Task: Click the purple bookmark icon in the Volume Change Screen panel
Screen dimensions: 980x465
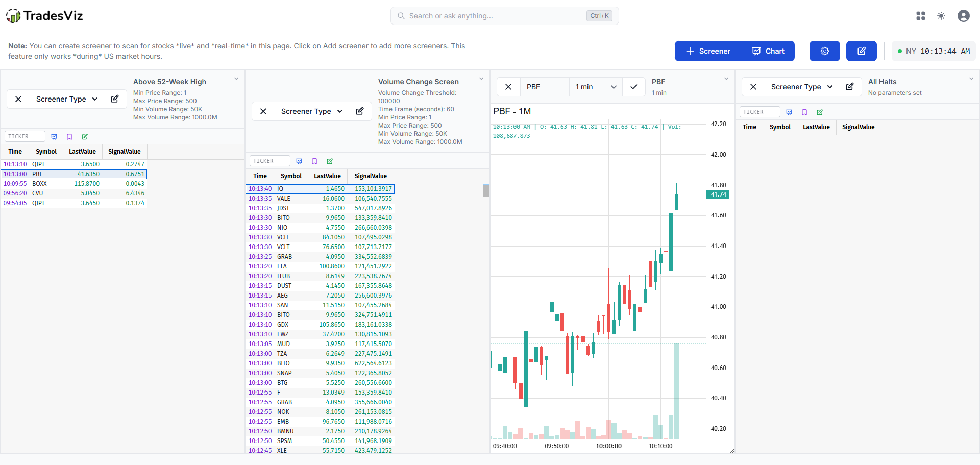Action: [314, 161]
